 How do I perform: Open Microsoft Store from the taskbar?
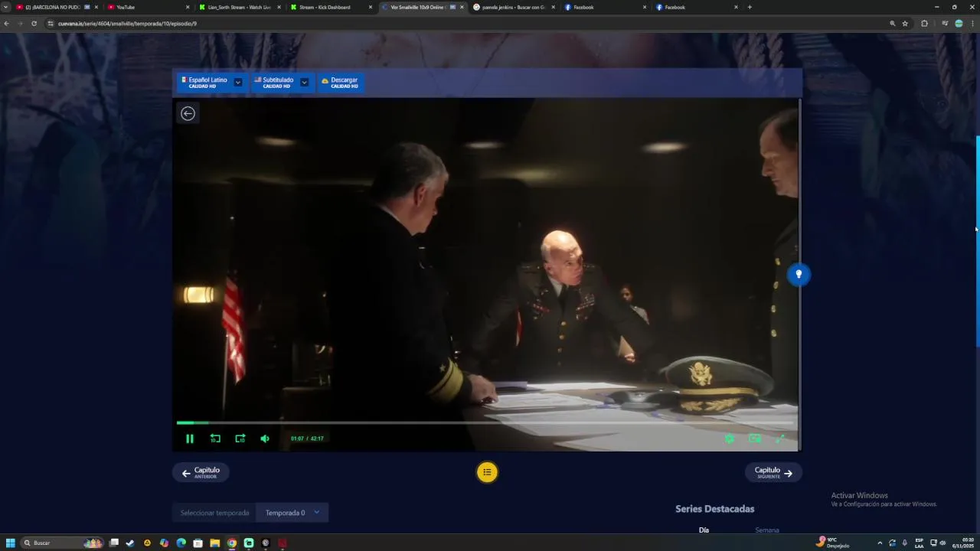198,543
